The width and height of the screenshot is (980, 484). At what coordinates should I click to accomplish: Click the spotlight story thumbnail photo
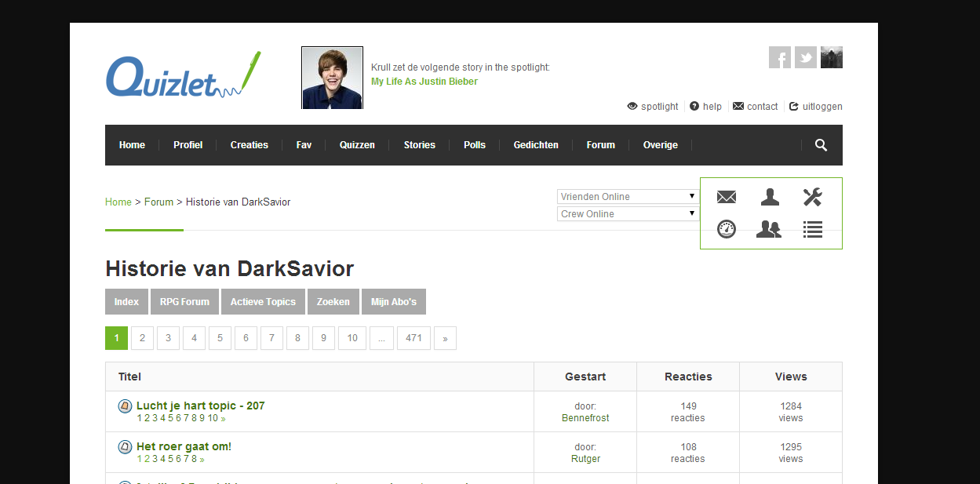tap(333, 78)
